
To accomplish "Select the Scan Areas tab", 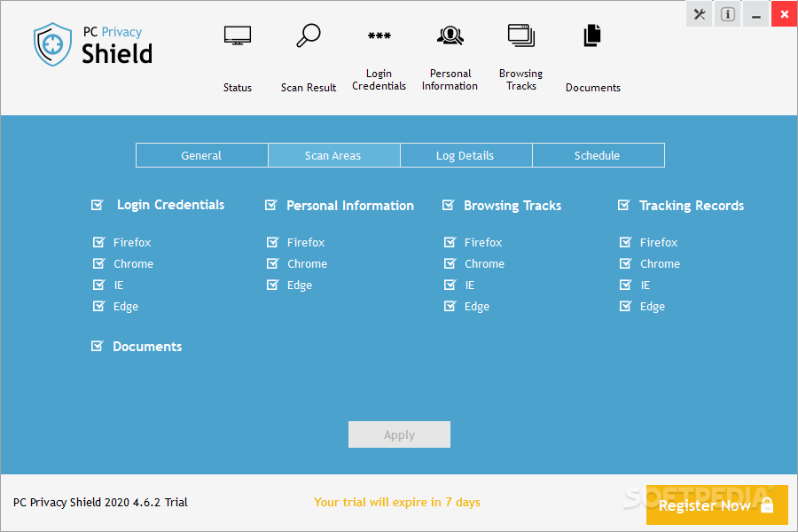I will (x=333, y=155).
